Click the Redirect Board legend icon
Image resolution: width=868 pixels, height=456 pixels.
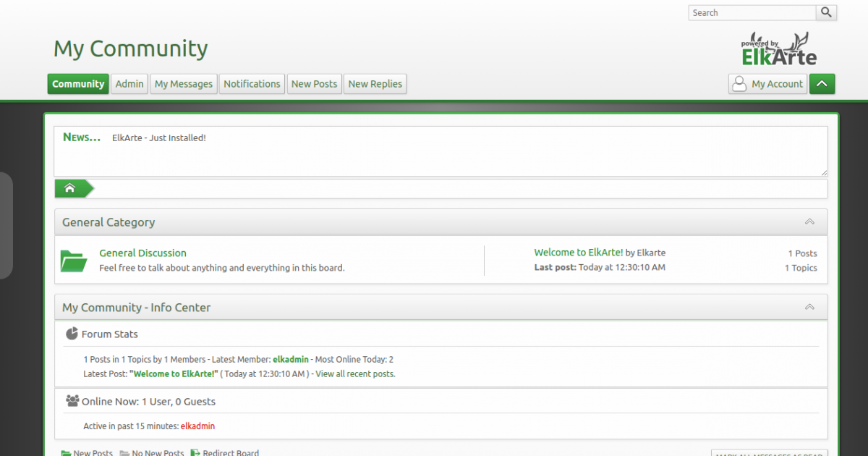195,453
